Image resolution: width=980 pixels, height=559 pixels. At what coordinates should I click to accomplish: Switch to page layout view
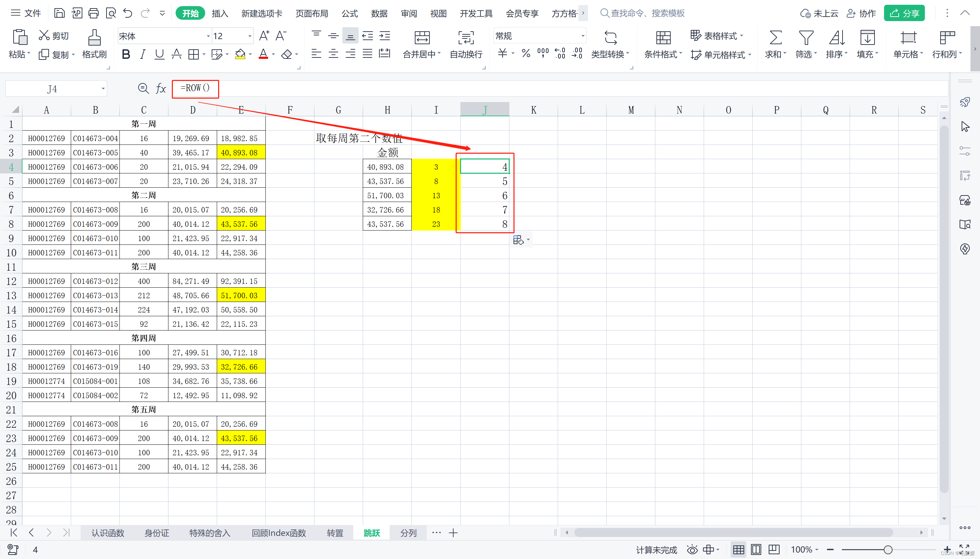point(756,549)
